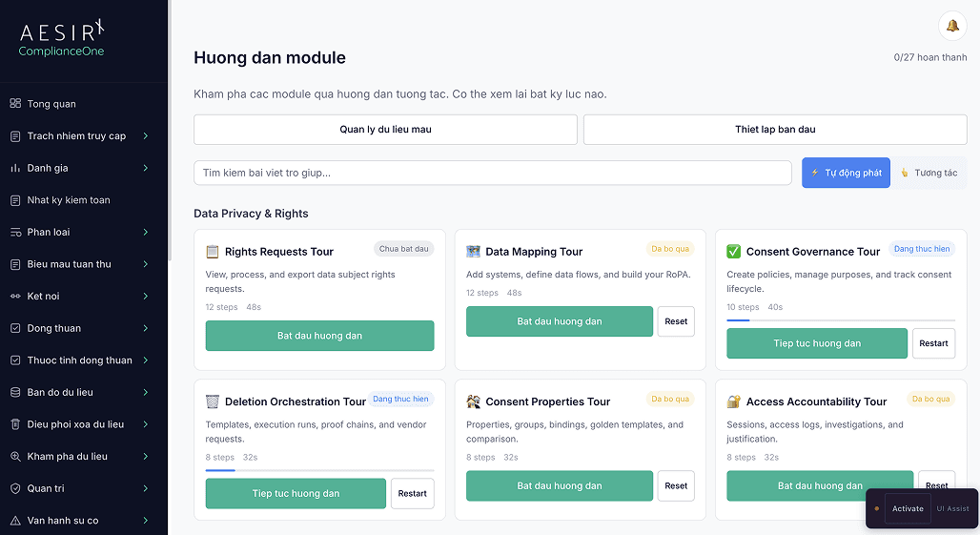Start the Rights Requests Tour guide
The image size is (980, 535).
pyautogui.click(x=319, y=336)
